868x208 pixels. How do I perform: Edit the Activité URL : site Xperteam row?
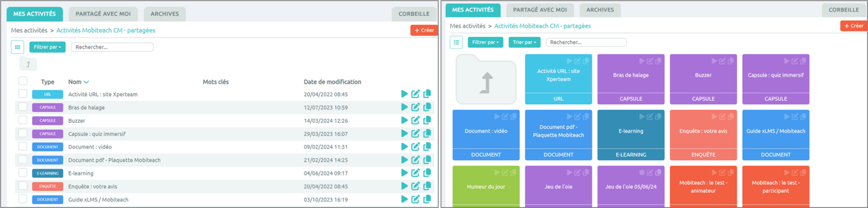pyautogui.click(x=416, y=94)
